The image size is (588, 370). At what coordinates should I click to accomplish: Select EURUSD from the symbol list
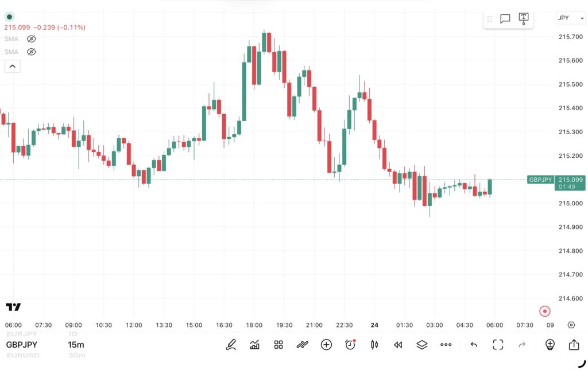pos(22,355)
